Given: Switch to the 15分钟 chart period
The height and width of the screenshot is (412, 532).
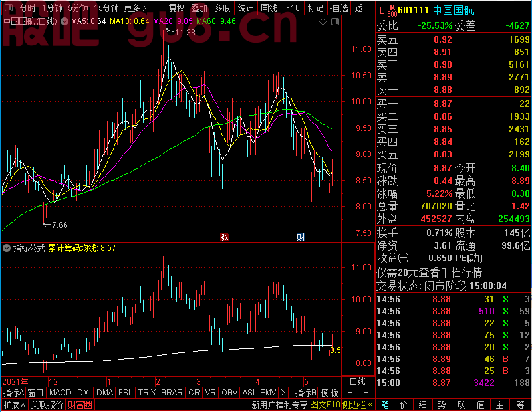Looking at the screenshot, I should (106, 8).
